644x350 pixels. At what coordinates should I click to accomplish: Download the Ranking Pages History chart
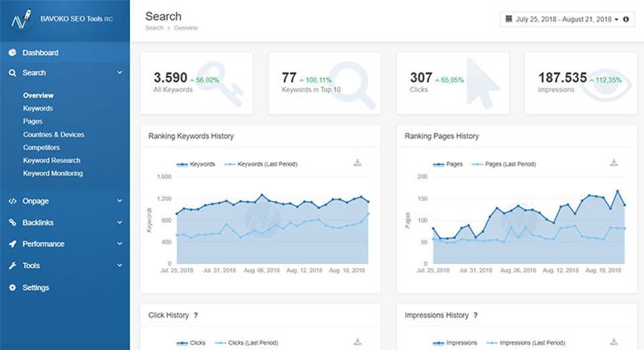coord(614,163)
